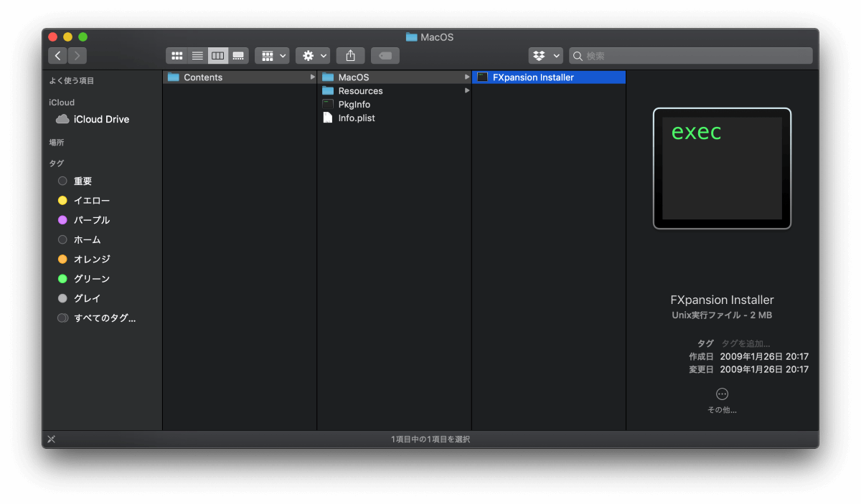Click the status bar customize icon
Screen dimensions: 861x504
51,439
